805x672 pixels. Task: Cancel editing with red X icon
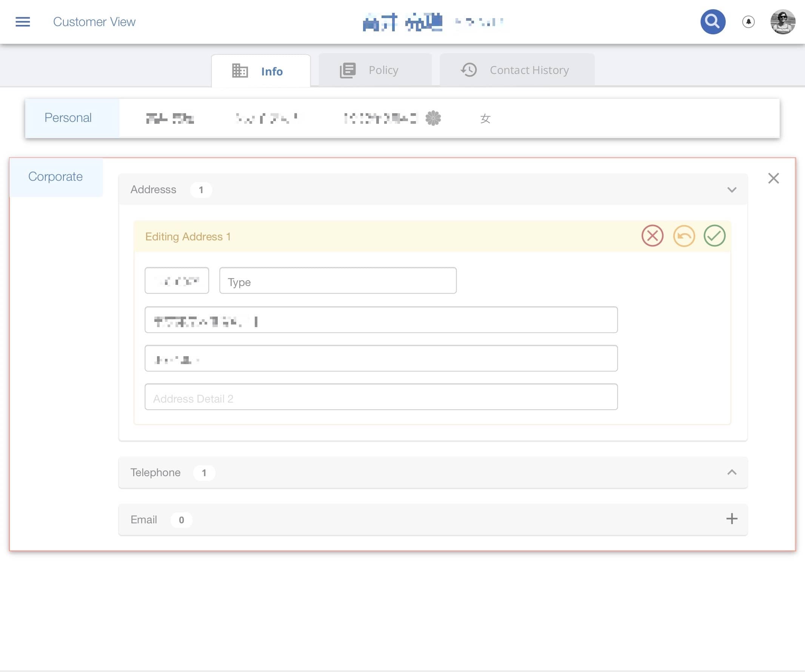(x=652, y=236)
